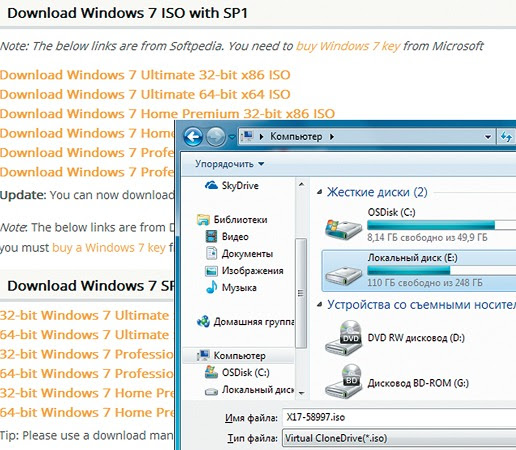Open the address bar history dropdown
The width and height of the screenshot is (516, 450).
click(488, 137)
